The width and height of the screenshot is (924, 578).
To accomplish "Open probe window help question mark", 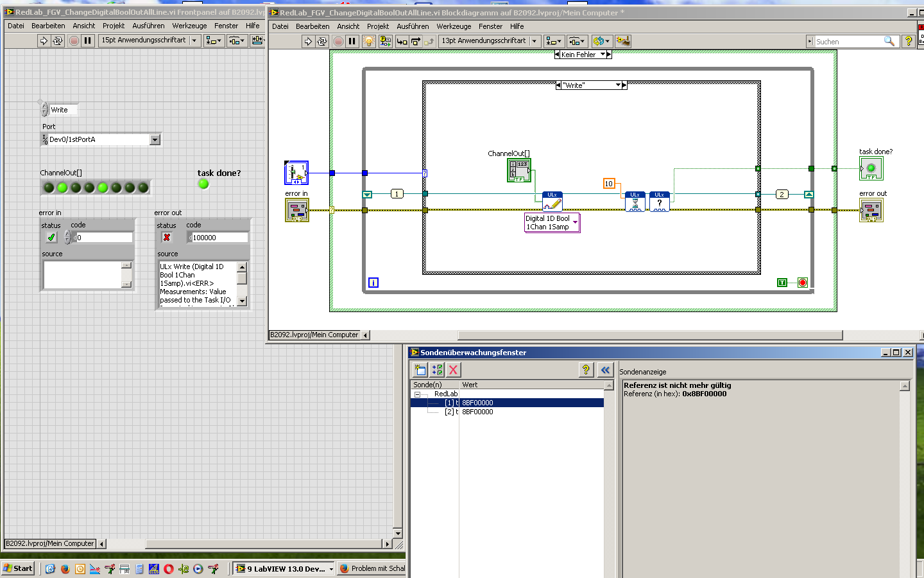I will (x=585, y=369).
